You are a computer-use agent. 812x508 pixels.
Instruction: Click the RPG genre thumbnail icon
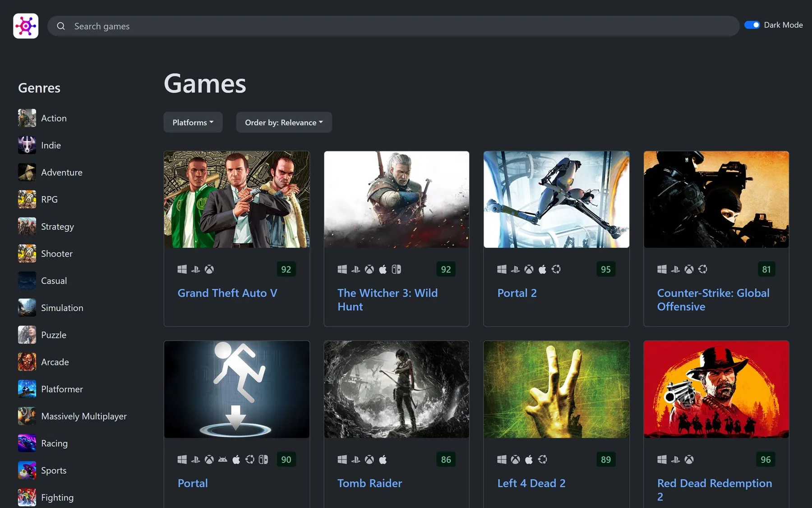[27, 199]
